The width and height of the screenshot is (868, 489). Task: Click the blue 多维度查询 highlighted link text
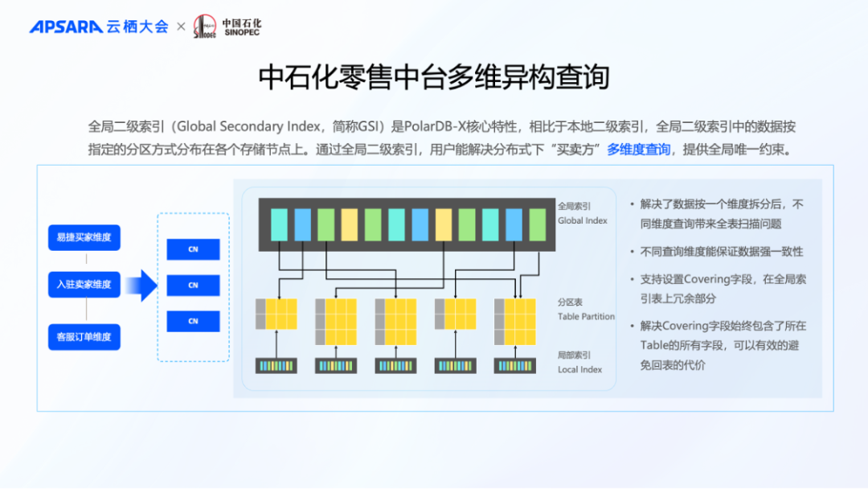(x=638, y=150)
